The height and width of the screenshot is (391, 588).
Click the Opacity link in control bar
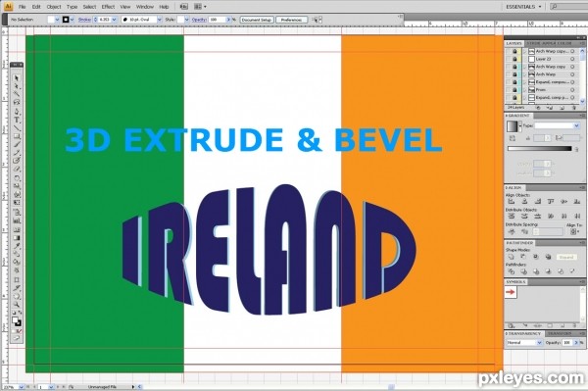pyautogui.click(x=199, y=20)
